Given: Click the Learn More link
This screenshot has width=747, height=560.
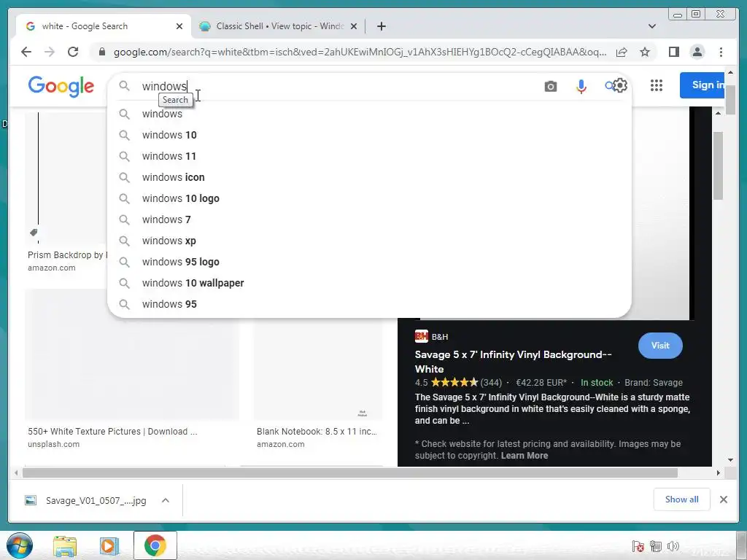Looking at the screenshot, I should click(524, 456).
